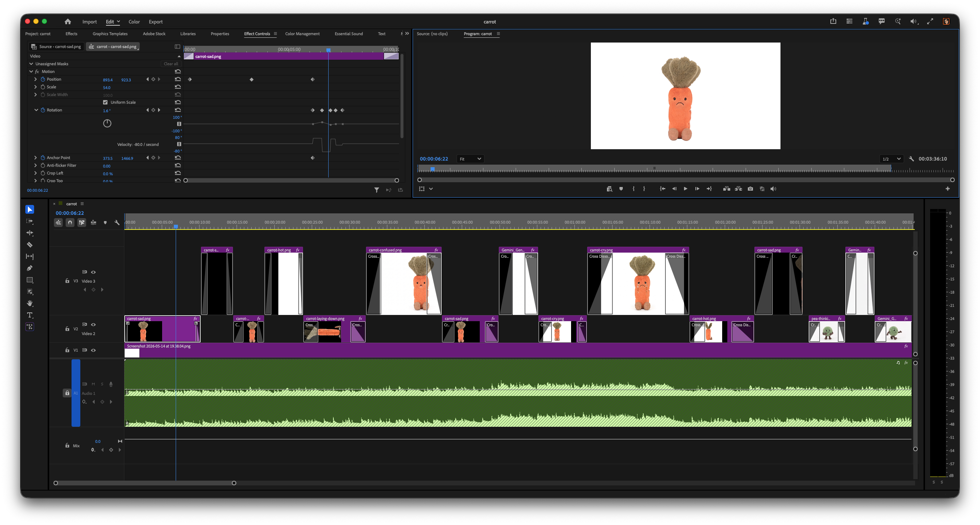Toggle Rotation animation stopwatch
Image resolution: width=980 pixels, height=525 pixels.
(43, 110)
